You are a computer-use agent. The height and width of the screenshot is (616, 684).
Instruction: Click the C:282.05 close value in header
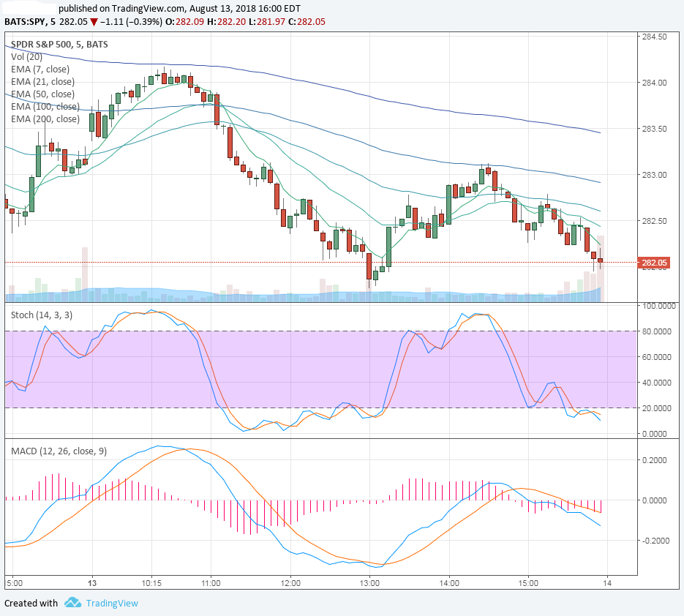(307, 22)
